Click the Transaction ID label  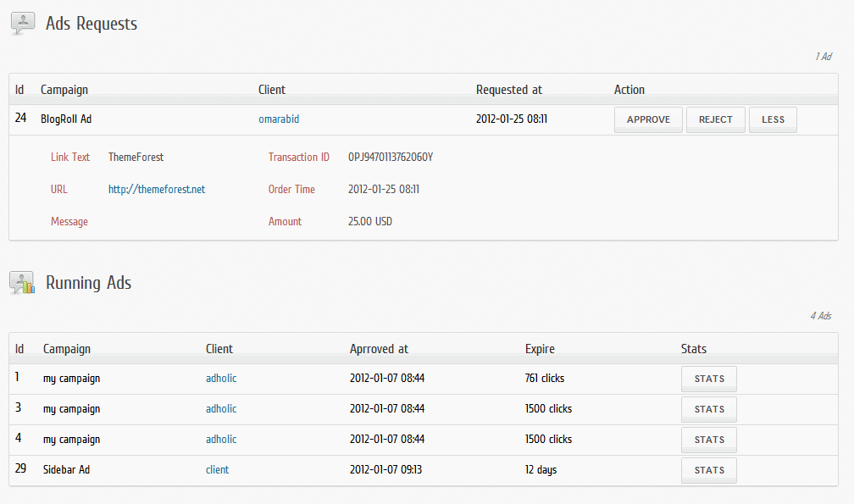pyautogui.click(x=299, y=158)
